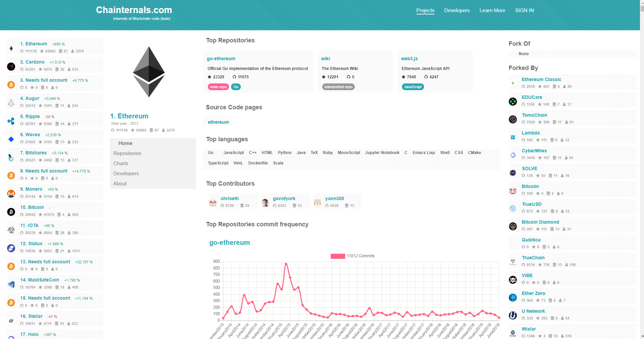Click the Python language label
This screenshot has height=339, width=644.
click(285, 153)
